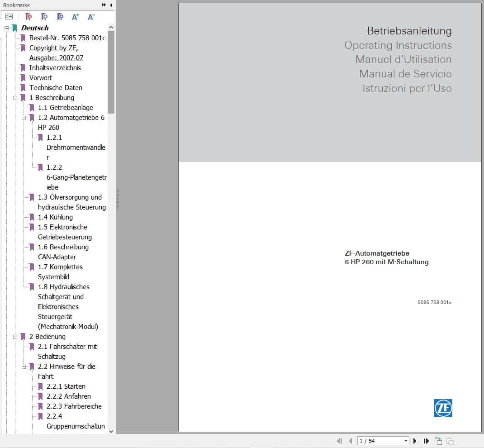Collapse 2.2 Hinweise für die Fahrt node
The height and width of the screenshot is (448, 484).
pyautogui.click(x=24, y=367)
